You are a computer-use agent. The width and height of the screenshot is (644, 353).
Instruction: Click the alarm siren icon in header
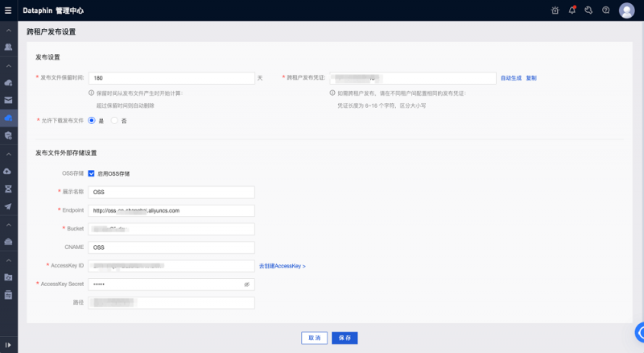(555, 10)
